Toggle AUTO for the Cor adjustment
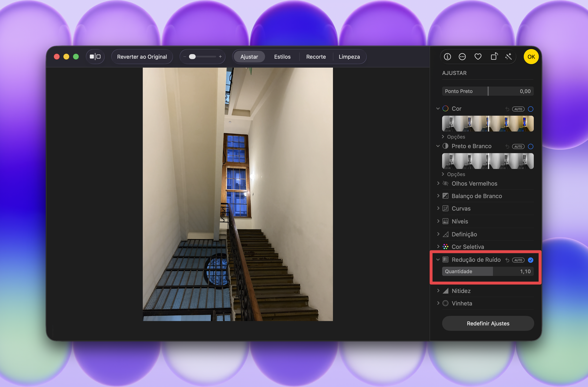The image size is (588, 387). [518, 109]
